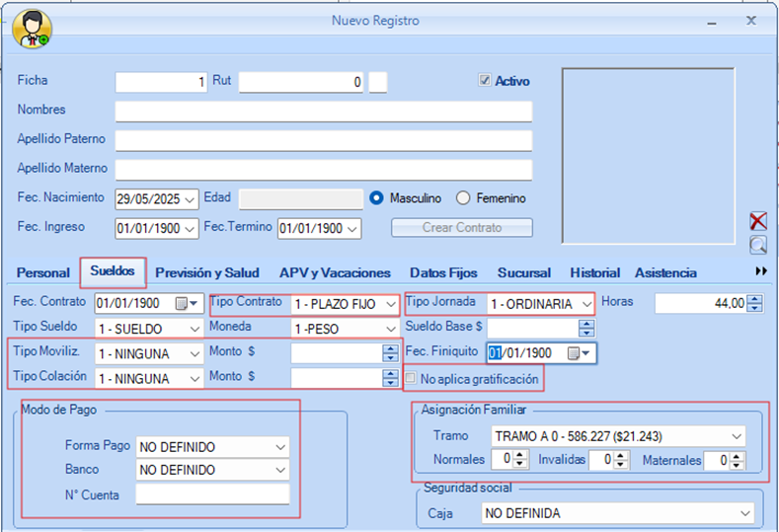Click the Horas spinner arrows
Viewport: 779px width, 532px height.
coord(755,304)
